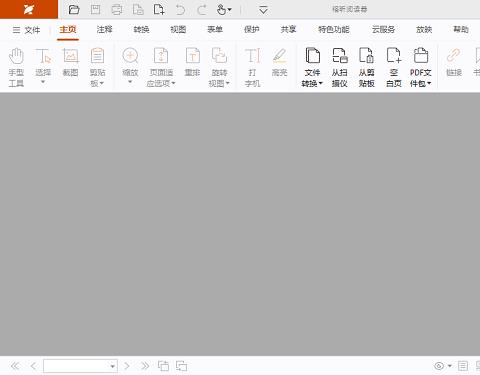The height and width of the screenshot is (375, 480).
Task: Open the PDF文件包 portfolio dropdown
Action: [x=421, y=67]
